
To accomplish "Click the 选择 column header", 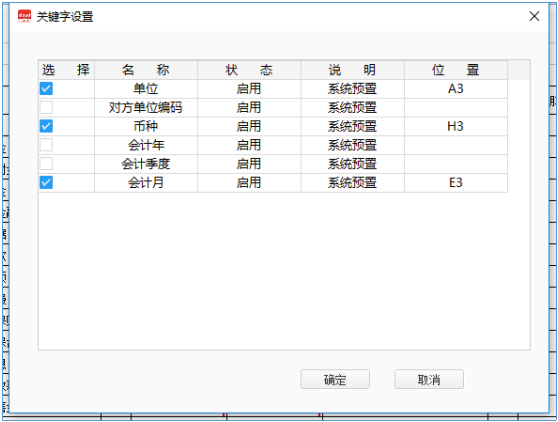I will [66, 70].
